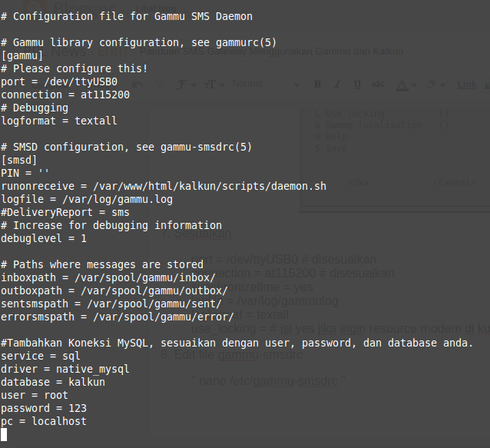Apply strikethrough with the ABC icon
This screenshot has height=448, width=490.
click(379, 85)
